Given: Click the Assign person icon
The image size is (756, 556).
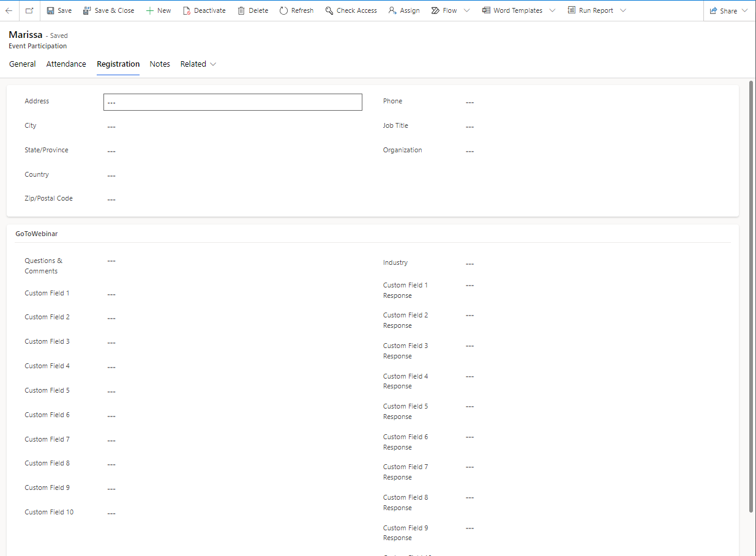Looking at the screenshot, I should pyautogui.click(x=392, y=10).
